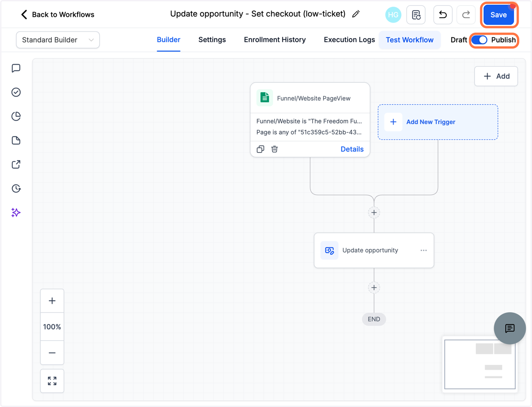Screen dimensions: 532x407
Task: Click the Draft label
Action: click(x=459, y=40)
